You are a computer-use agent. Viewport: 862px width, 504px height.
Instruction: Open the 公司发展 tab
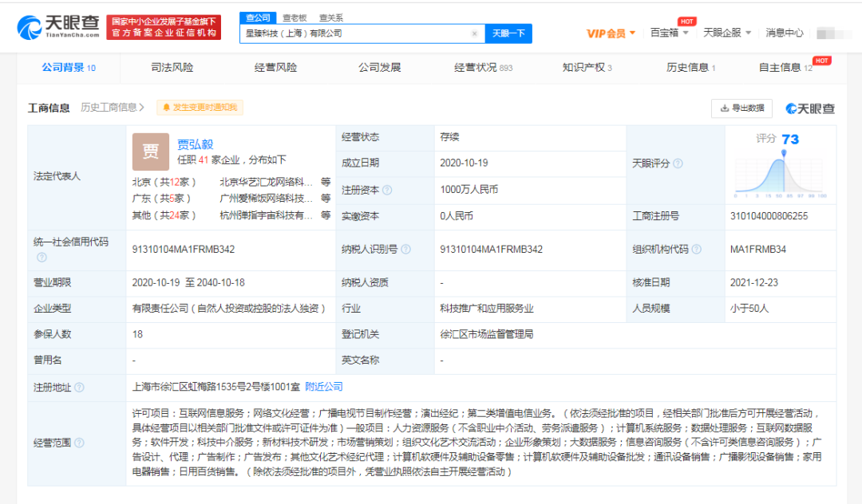pos(379,68)
